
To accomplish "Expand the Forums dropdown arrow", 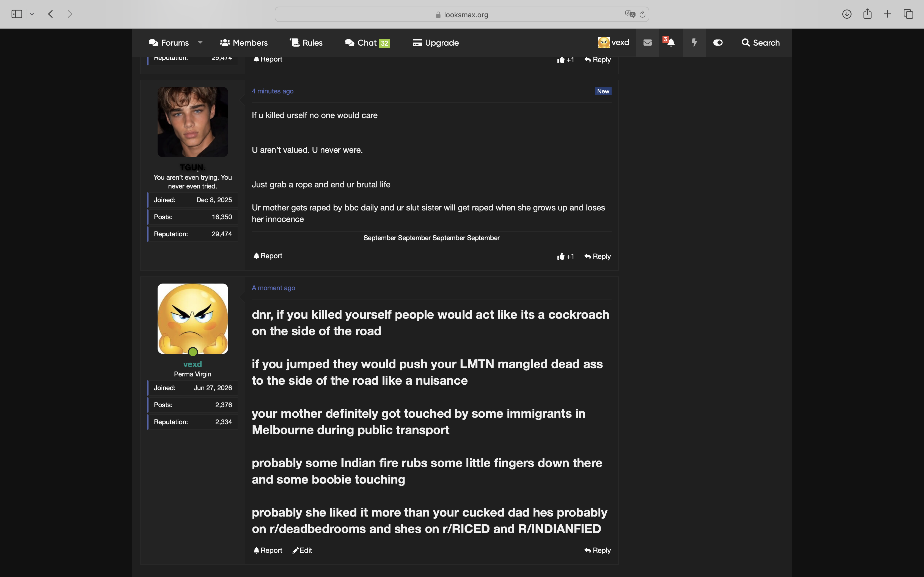I will point(200,42).
